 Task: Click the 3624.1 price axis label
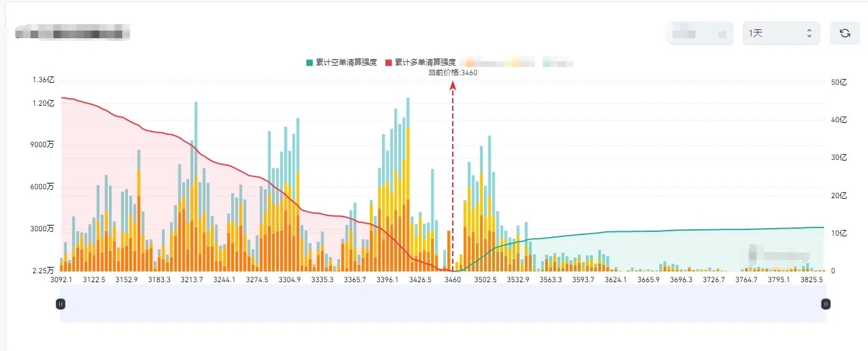point(615,280)
